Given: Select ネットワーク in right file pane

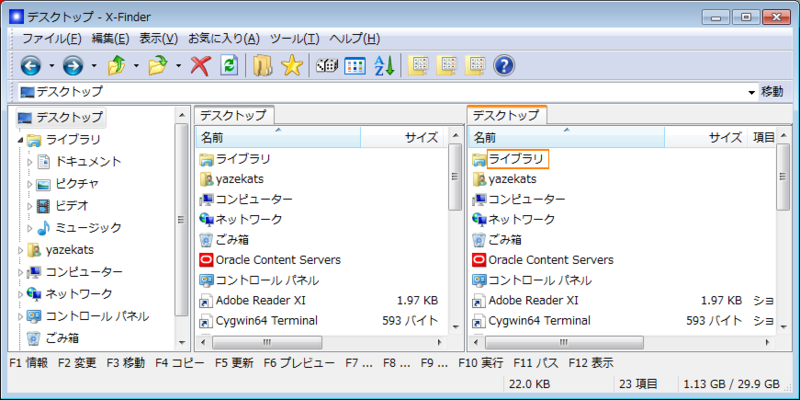Looking at the screenshot, I should click(514, 219).
